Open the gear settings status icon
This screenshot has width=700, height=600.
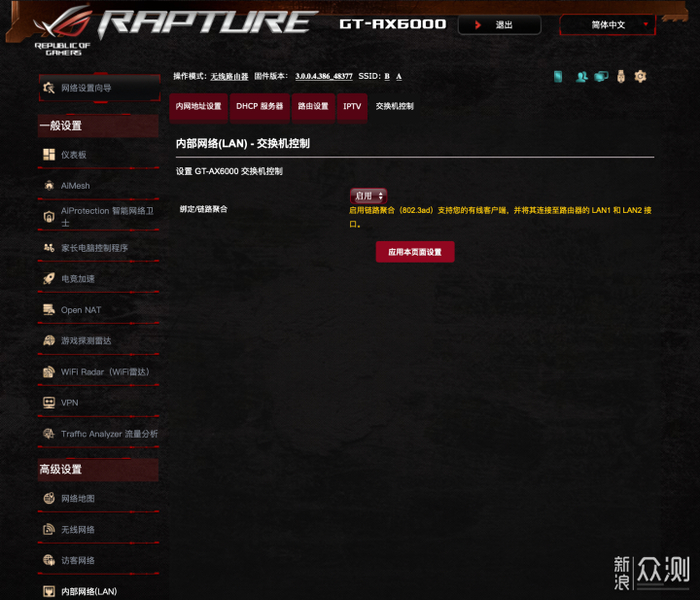[640, 76]
